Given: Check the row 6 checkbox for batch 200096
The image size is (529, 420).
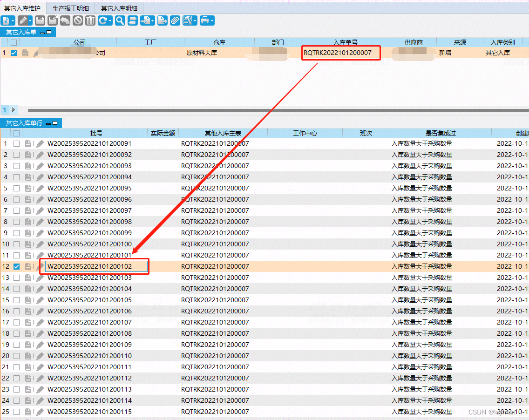Looking at the screenshot, I should click(x=16, y=199).
